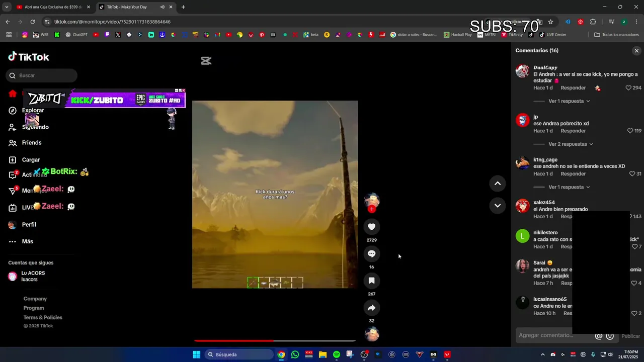Open video comments via speech bubble icon
644x362 pixels.
click(372, 254)
